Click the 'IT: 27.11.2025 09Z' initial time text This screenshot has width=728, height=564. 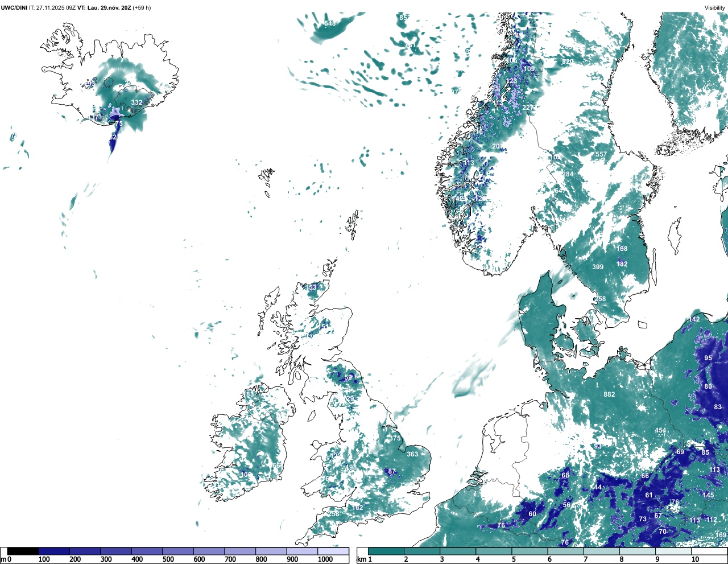(x=52, y=7)
